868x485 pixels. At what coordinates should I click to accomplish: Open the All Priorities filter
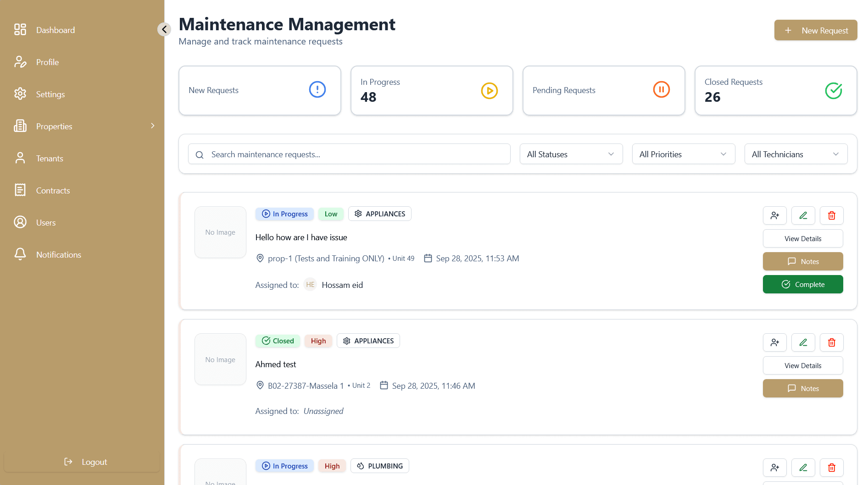[683, 154]
